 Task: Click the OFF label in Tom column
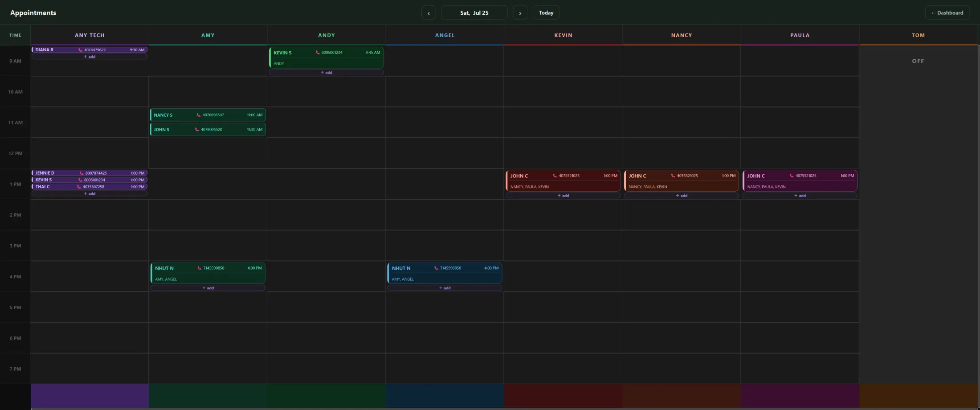click(918, 61)
